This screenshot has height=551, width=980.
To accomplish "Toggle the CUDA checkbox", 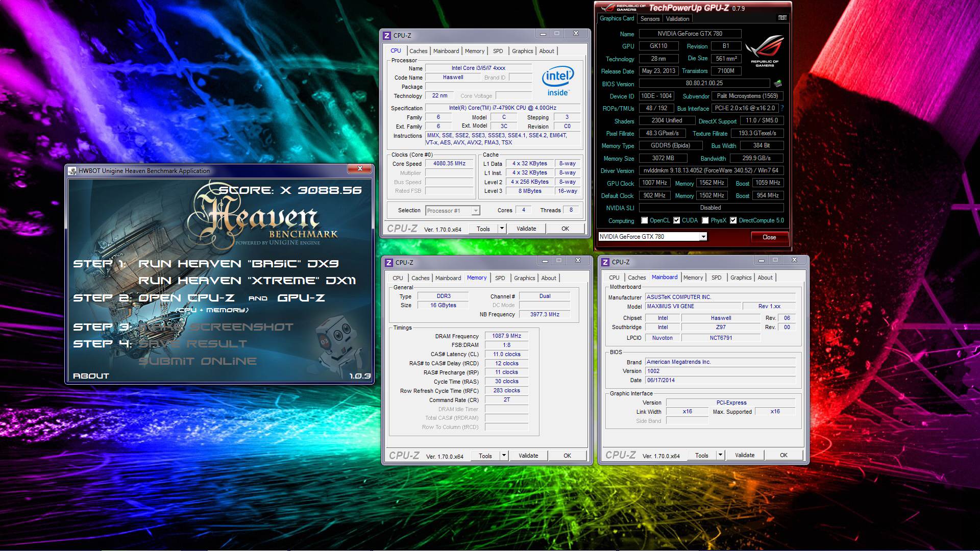I will click(x=677, y=220).
